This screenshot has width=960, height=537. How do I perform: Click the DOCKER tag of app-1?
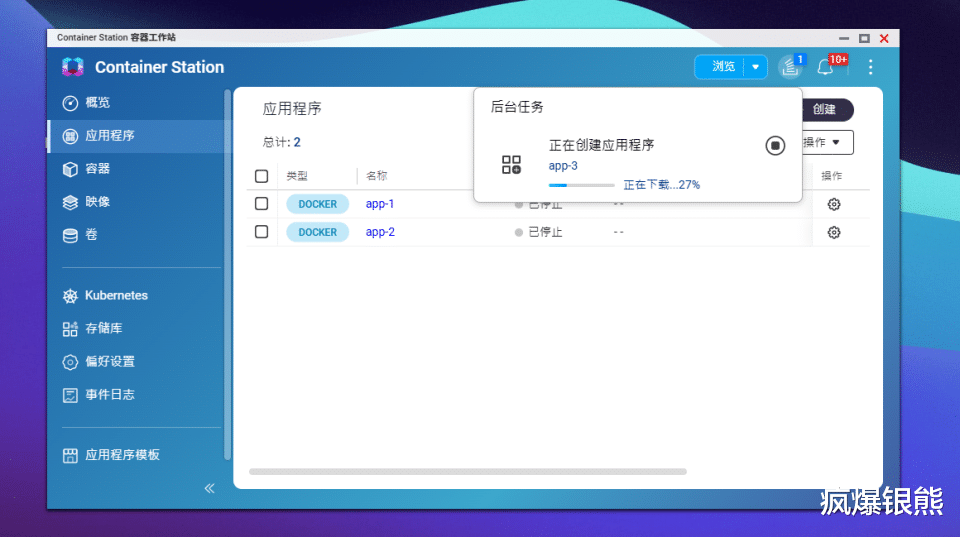[x=317, y=204]
